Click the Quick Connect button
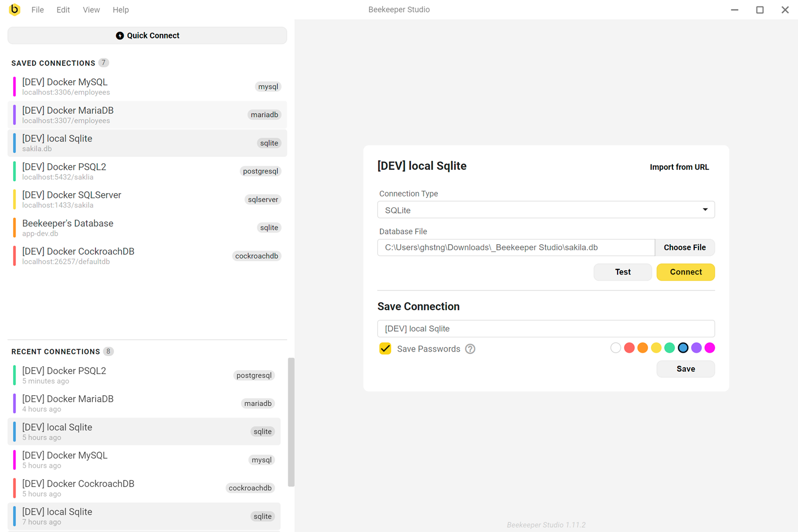 coord(147,36)
